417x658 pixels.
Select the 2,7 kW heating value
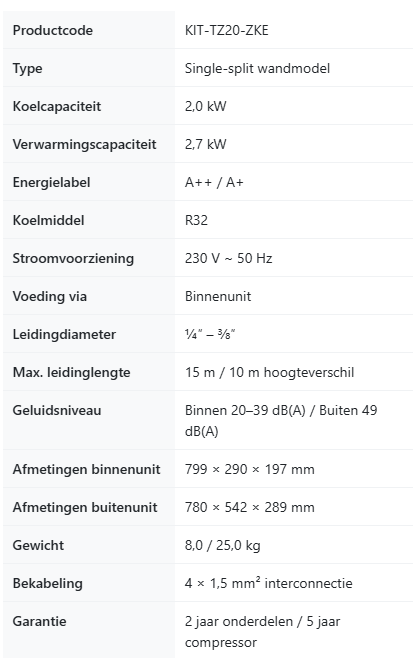point(206,144)
